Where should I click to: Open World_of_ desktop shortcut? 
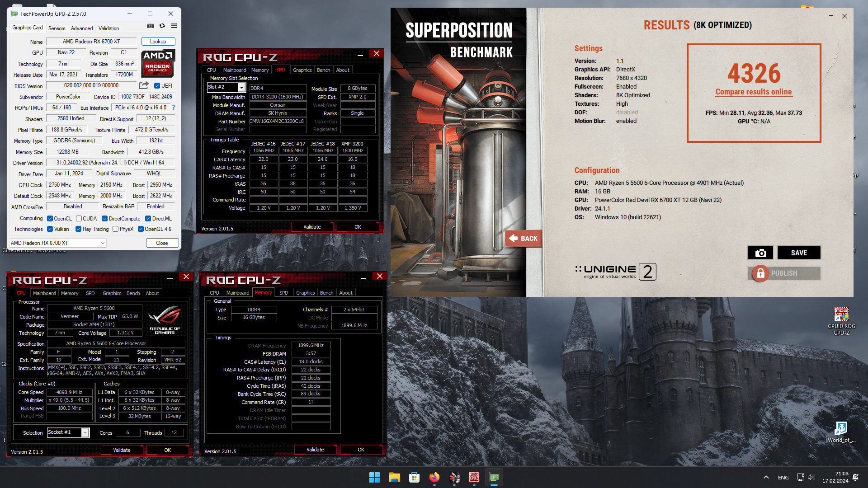click(x=841, y=432)
